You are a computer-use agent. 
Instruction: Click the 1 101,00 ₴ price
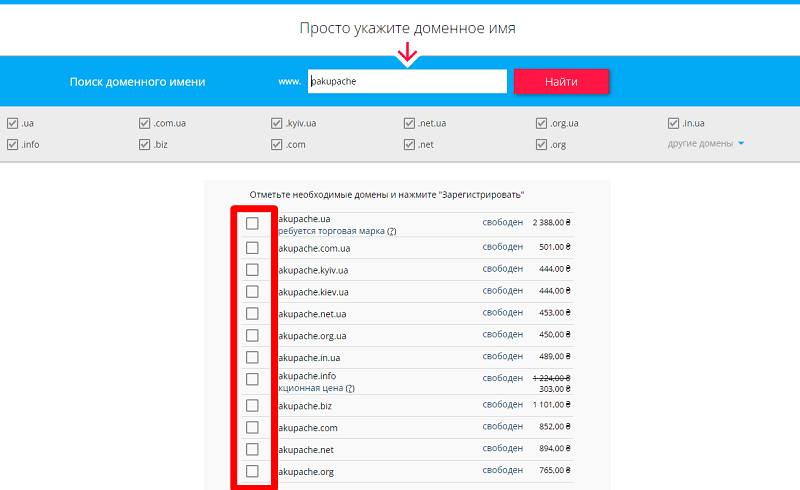pos(552,405)
